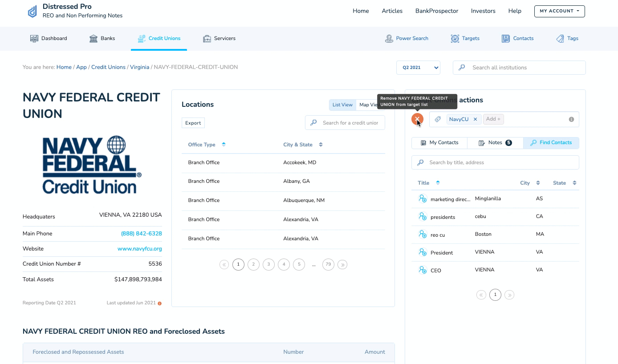Open www.navyfcu.org website link

pos(140,249)
